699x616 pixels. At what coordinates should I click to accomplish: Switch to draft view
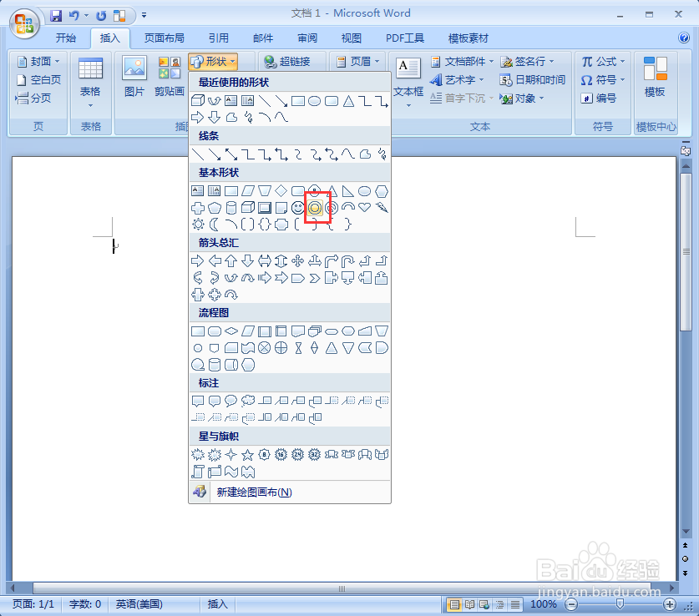point(515,604)
